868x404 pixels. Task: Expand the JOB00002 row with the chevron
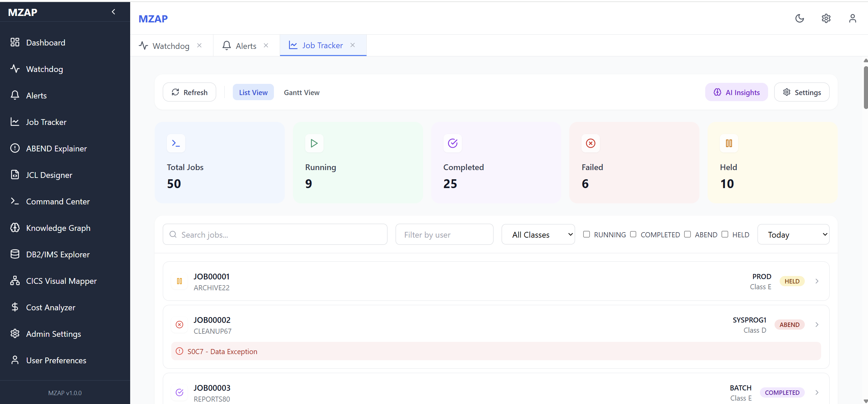817,325
